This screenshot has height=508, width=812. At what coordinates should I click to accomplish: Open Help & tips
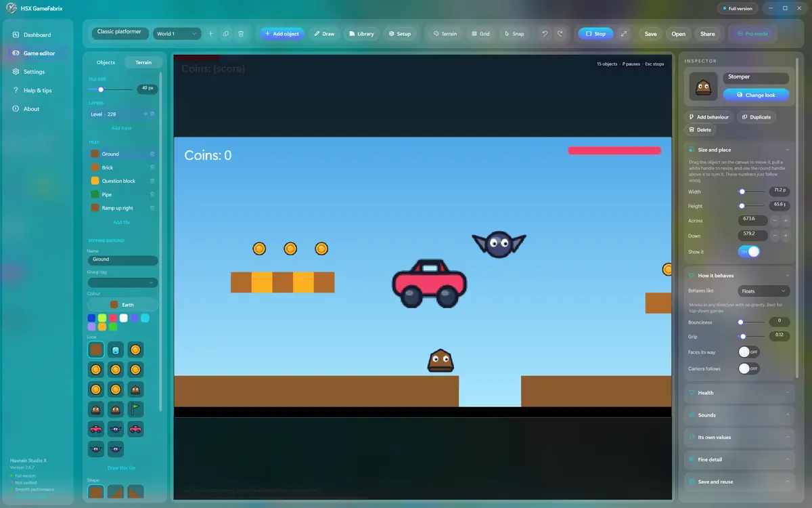(x=37, y=90)
